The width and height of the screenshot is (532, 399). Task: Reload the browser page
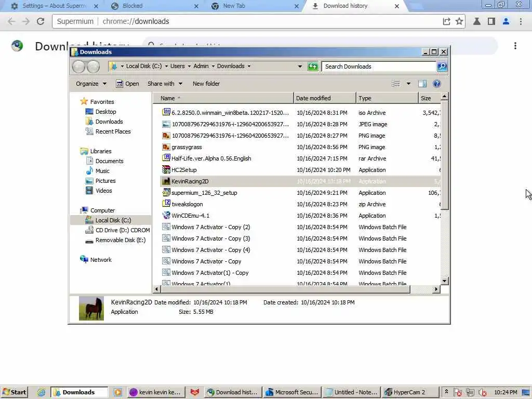coord(41,21)
